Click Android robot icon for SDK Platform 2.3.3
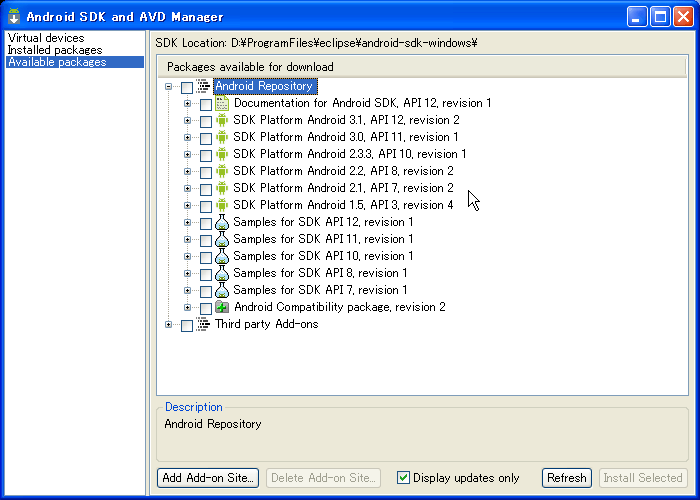The width and height of the screenshot is (700, 500). pyautogui.click(x=222, y=154)
